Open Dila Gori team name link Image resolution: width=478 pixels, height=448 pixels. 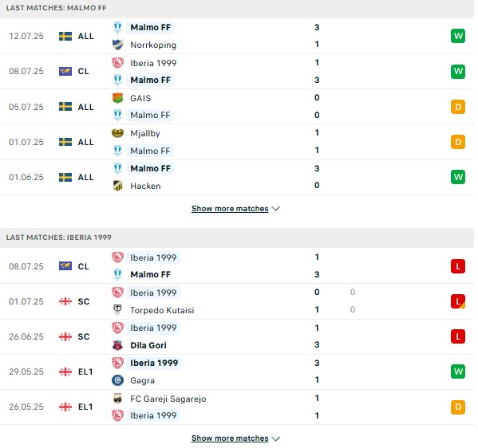click(148, 345)
